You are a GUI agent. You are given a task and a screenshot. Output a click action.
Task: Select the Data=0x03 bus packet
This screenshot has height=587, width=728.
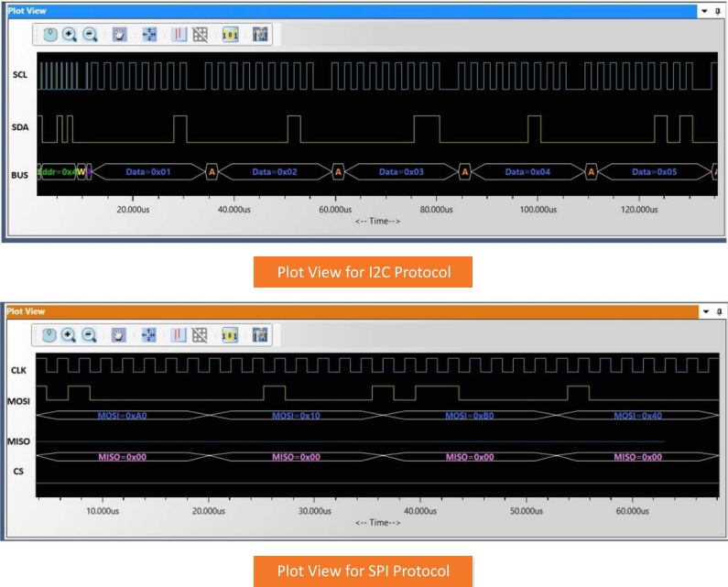401,172
